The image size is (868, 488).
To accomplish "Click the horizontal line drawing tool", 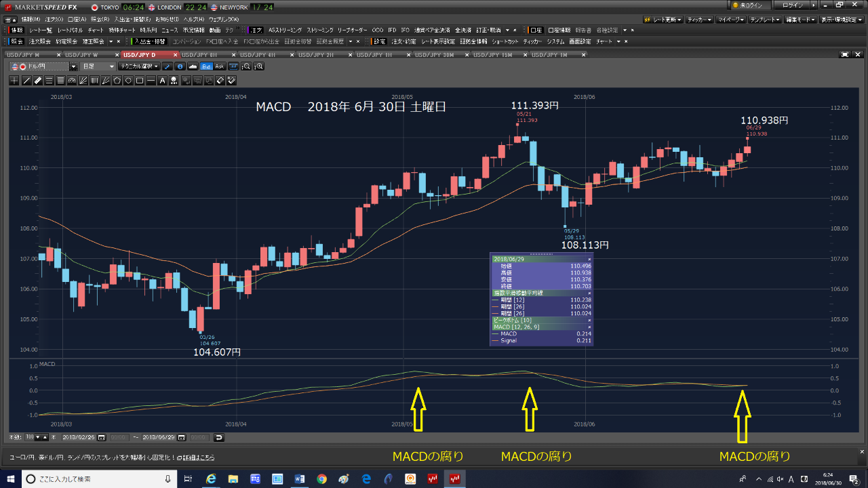I will [151, 81].
